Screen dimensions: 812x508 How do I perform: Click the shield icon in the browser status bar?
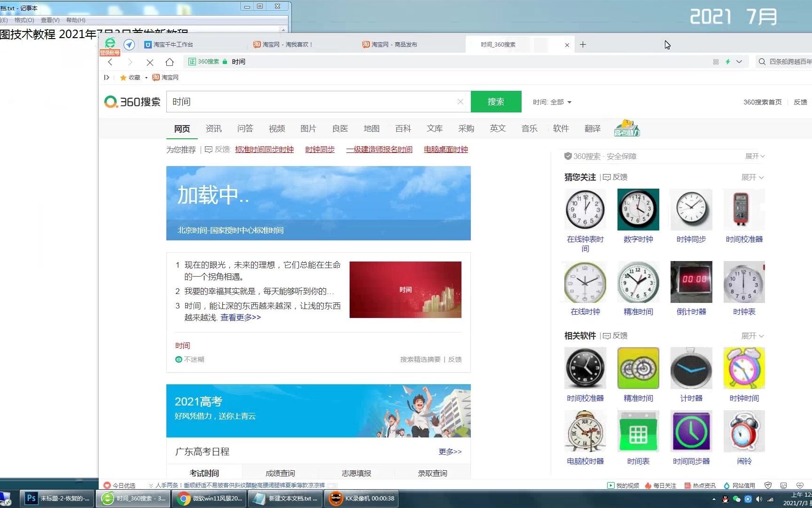tap(768, 485)
